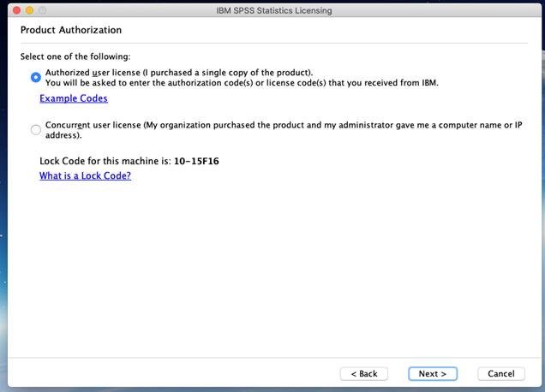Screen dimensions: 545x392
Task: Click the 'Select one of the following:' text
Action: pyautogui.click(x=75, y=56)
